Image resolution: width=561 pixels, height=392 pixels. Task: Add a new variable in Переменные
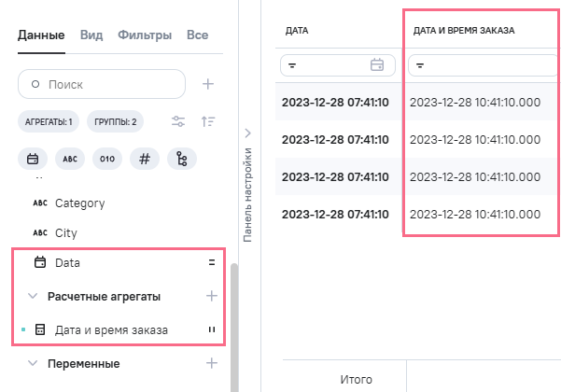click(212, 362)
